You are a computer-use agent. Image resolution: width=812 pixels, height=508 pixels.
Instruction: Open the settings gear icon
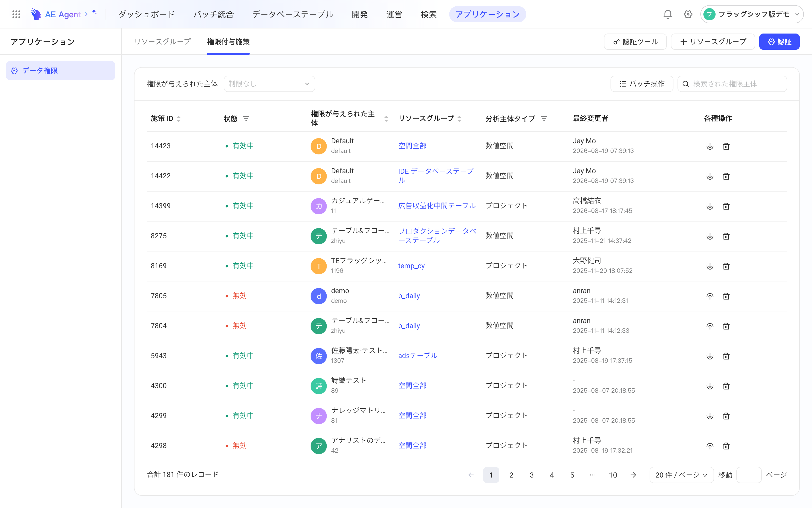[x=688, y=14]
